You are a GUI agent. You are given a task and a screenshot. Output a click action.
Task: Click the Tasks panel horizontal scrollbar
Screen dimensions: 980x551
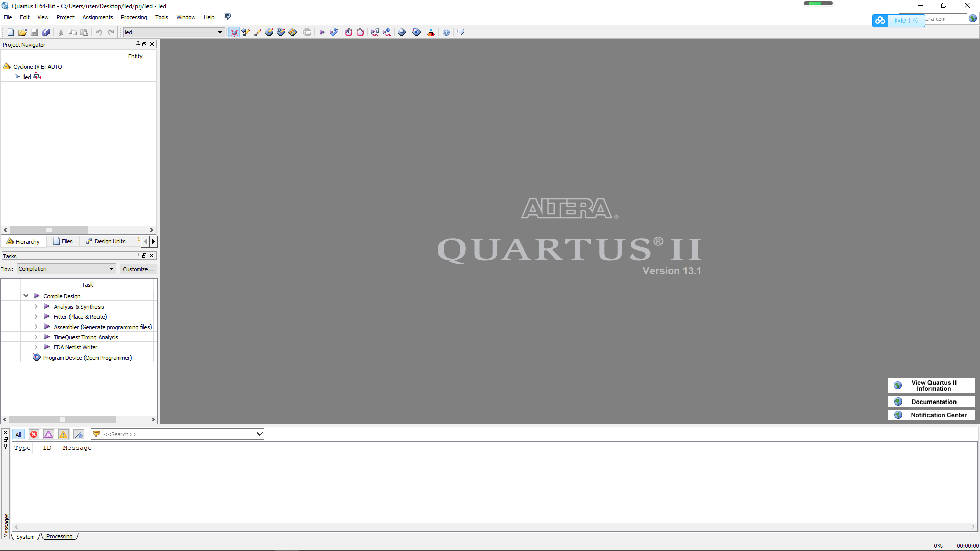(x=62, y=419)
